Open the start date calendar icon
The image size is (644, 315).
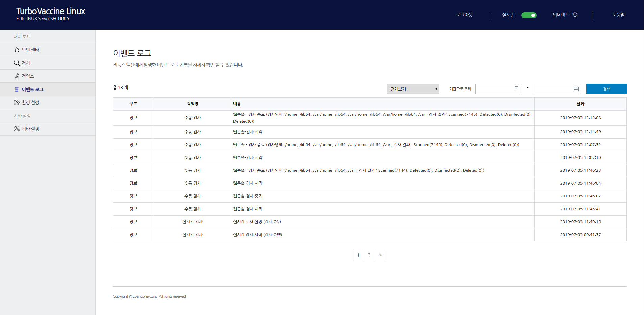[516, 89]
